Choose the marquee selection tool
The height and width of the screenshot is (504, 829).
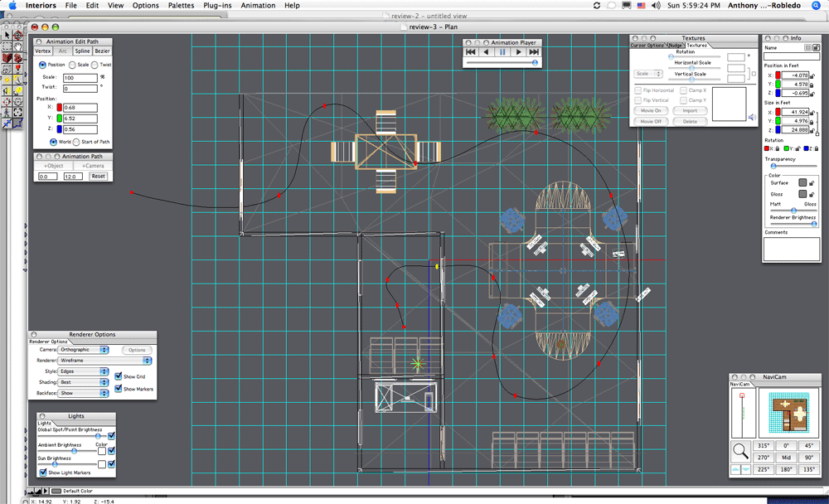click(x=7, y=46)
